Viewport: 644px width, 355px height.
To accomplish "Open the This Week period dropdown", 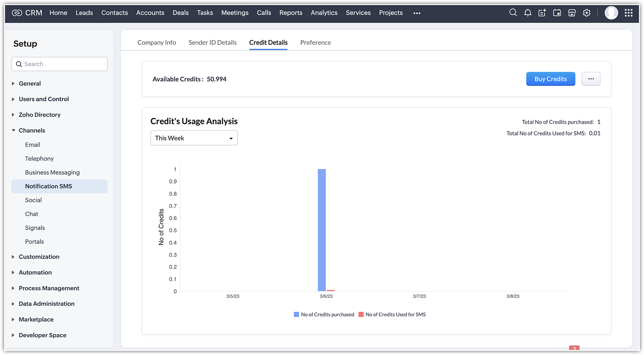I will pos(194,138).
